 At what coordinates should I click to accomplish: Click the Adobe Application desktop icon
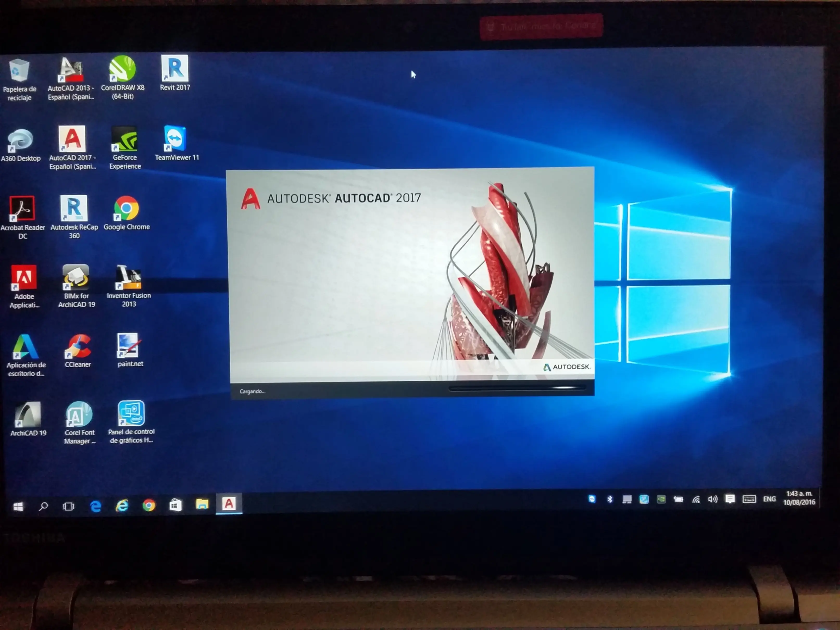24,287
